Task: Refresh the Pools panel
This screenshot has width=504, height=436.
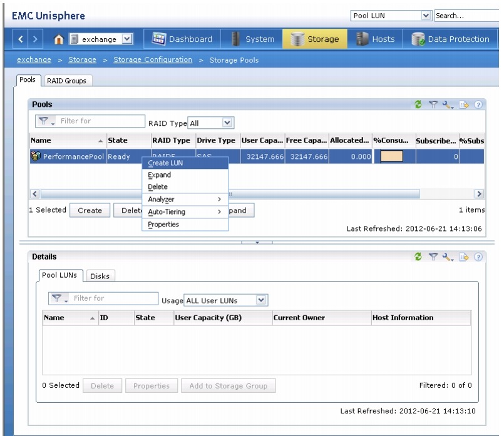Action: (x=418, y=104)
